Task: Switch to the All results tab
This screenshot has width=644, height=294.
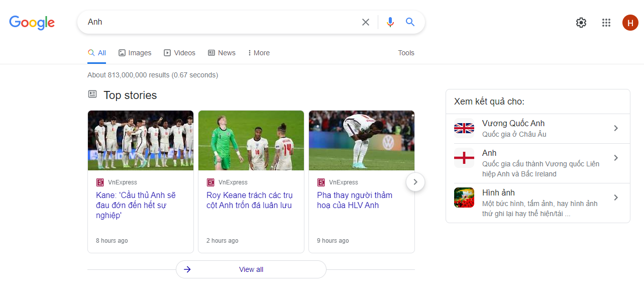Action: pos(96,53)
